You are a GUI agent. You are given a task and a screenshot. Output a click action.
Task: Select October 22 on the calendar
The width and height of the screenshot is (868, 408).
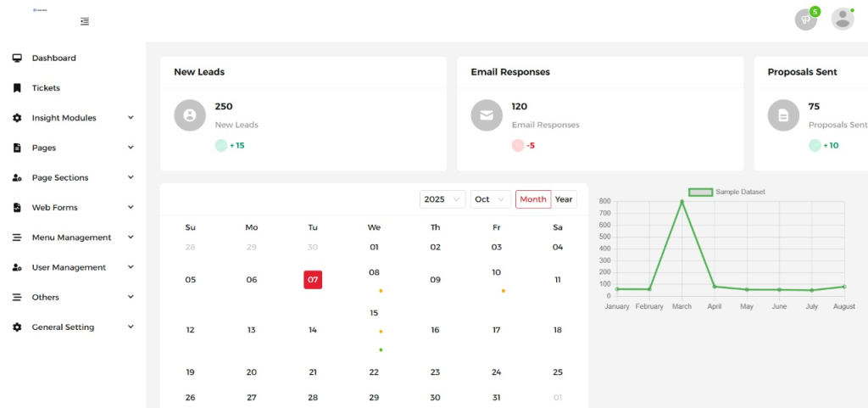point(374,372)
